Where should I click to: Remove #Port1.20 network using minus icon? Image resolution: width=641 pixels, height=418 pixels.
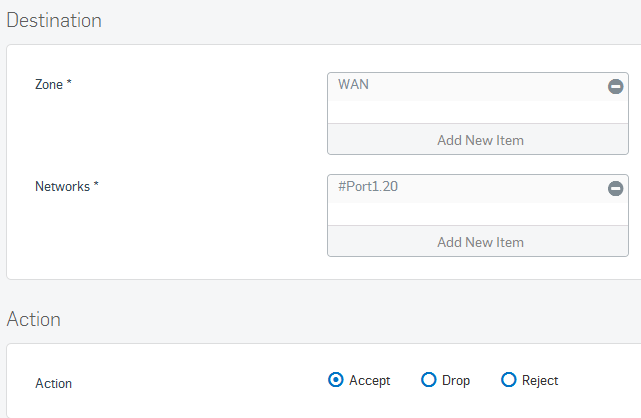pos(615,188)
